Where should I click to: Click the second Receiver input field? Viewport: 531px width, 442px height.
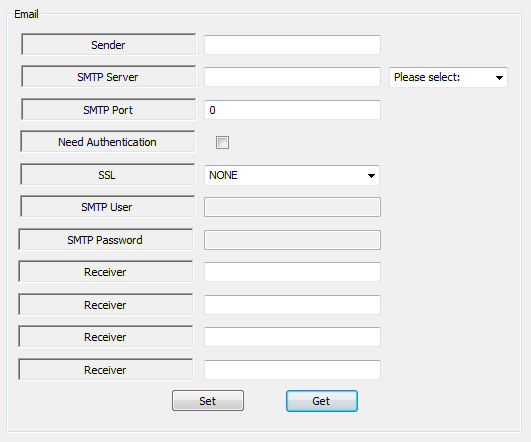pyautogui.click(x=292, y=305)
